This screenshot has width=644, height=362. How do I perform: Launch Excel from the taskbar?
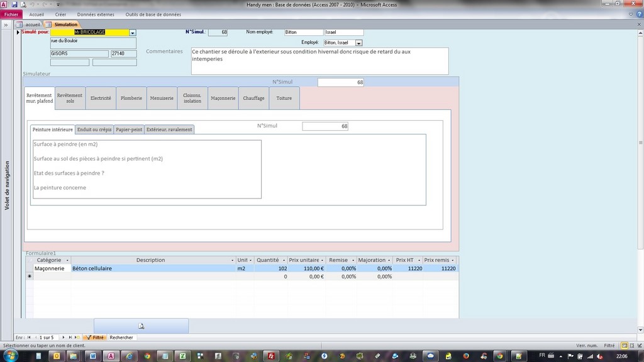[182, 356]
